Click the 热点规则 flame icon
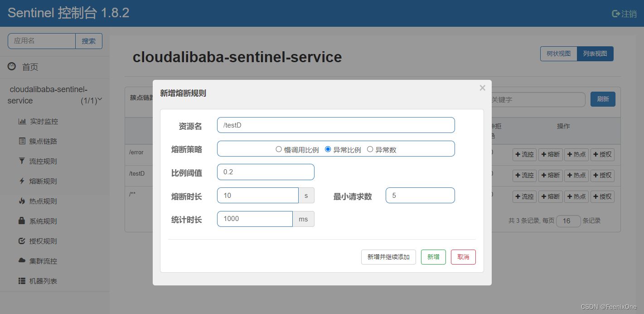Viewport: 644px width, 314px height. pos(22,201)
